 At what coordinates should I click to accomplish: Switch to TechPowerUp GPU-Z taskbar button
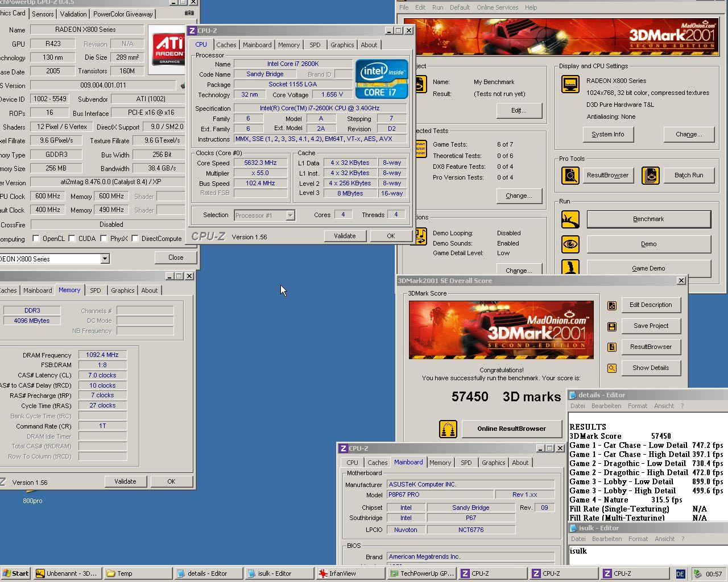422,573
